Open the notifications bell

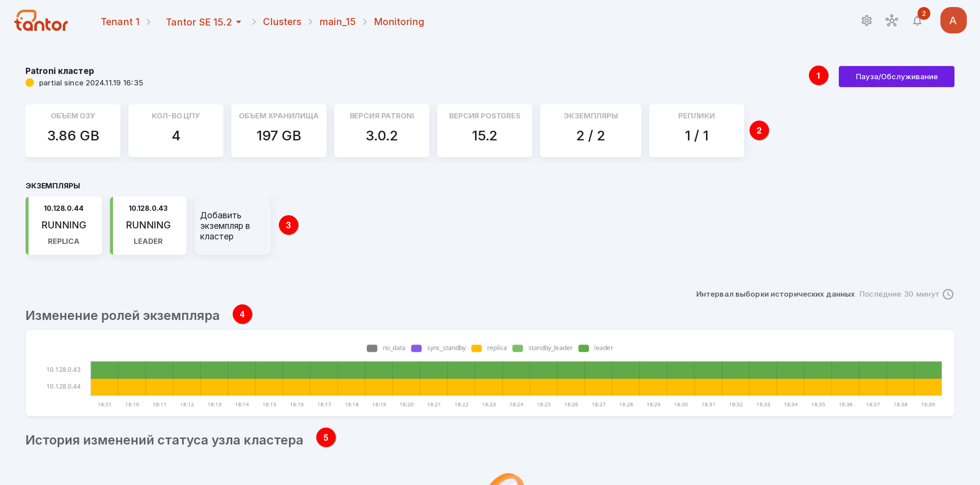pos(917,20)
